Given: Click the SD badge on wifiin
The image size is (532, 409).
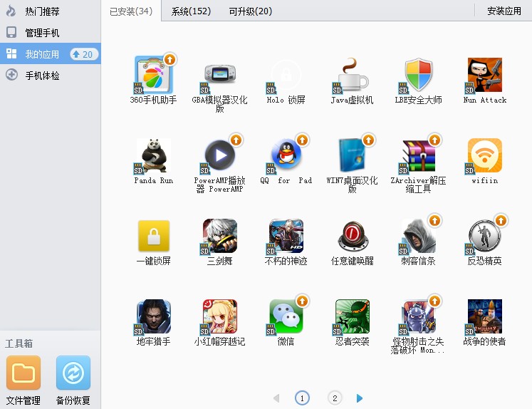Looking at the screenshot, I should [469, 169].
